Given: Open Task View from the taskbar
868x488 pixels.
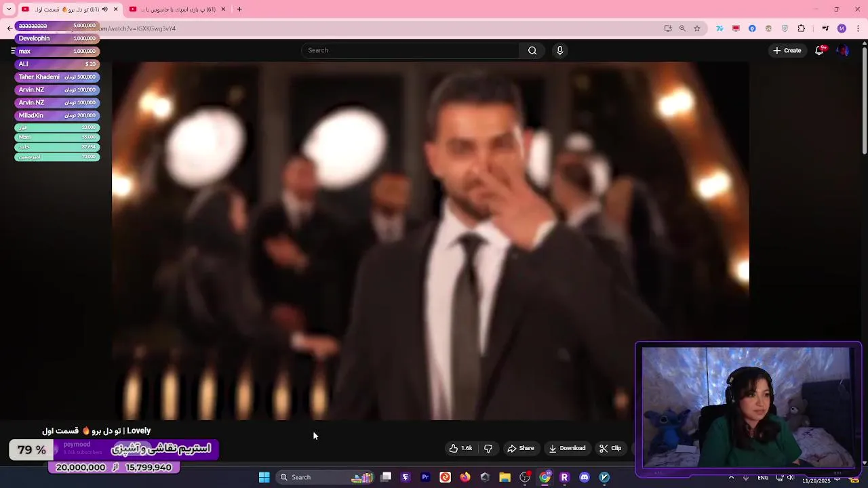Looking at the screenshot, I should pyautogui.click(x=386, y=477).
